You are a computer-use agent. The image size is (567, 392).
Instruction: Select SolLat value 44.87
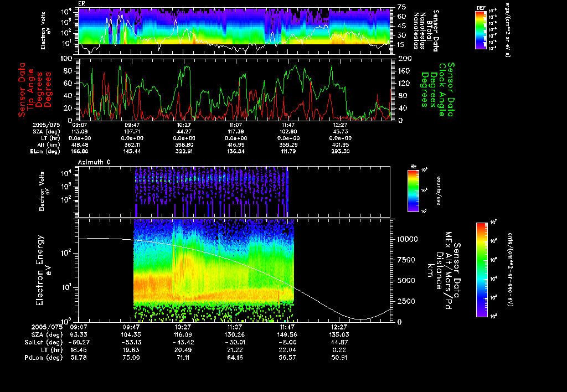click(339, 343)
